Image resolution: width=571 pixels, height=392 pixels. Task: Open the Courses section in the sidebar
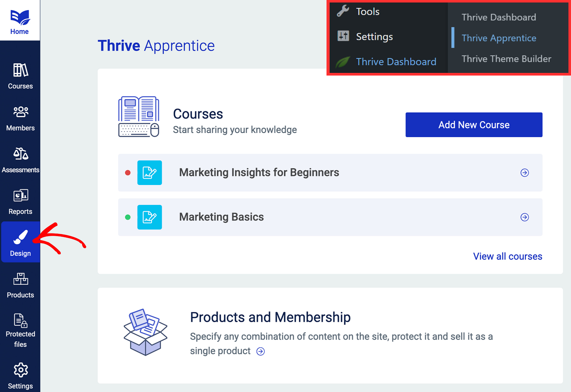point(20,76)
